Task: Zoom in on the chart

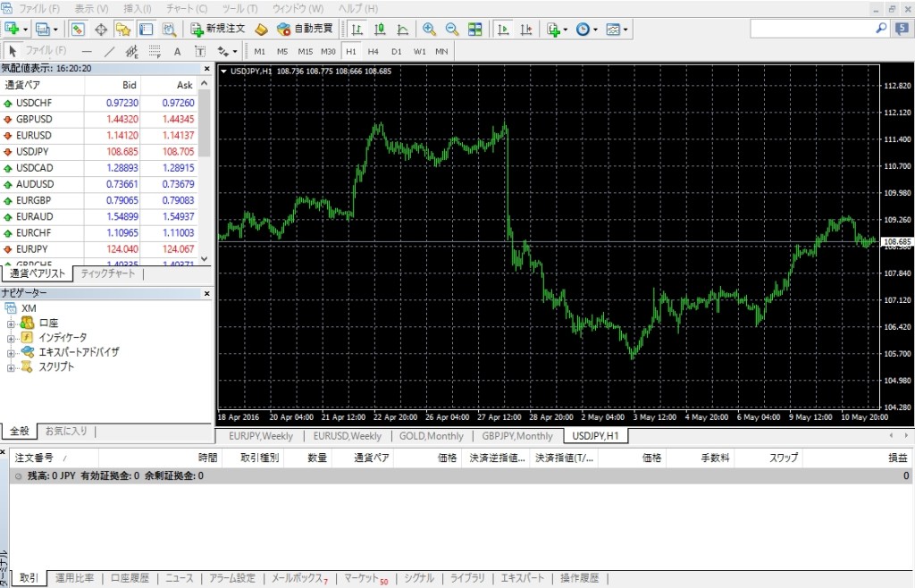Action: point(429,29)
